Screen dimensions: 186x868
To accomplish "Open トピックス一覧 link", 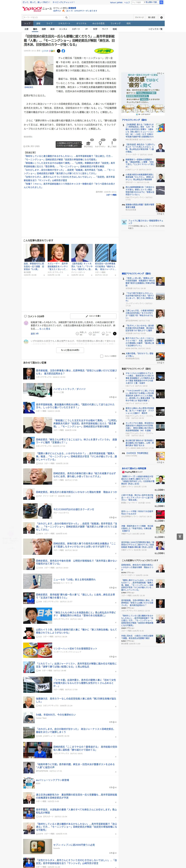I will (x=156, y=29).
